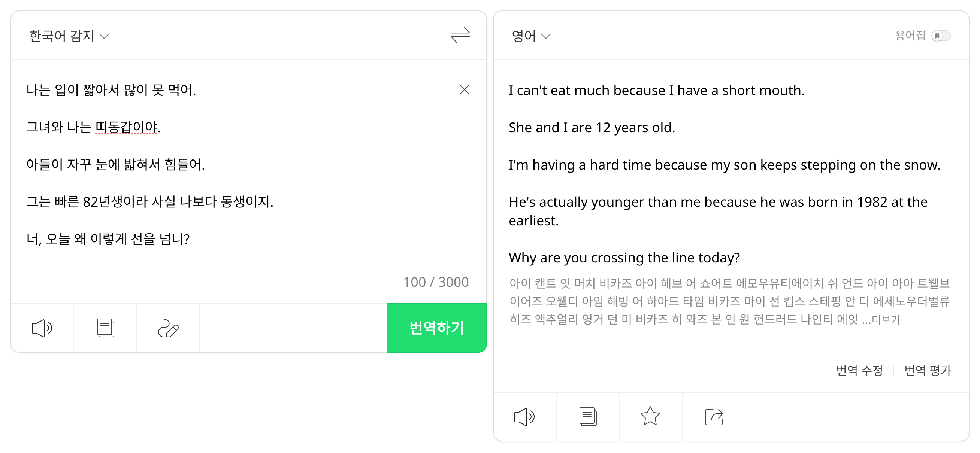Click the translated sentence about short mouth
The height and width of the screenshot is (453, 980).
656,91
